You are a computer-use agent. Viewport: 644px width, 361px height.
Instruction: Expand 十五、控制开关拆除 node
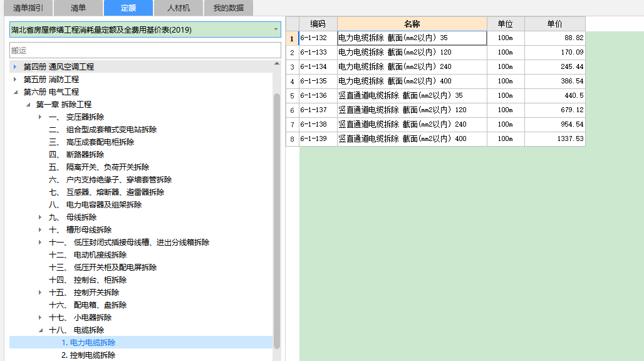40,293
